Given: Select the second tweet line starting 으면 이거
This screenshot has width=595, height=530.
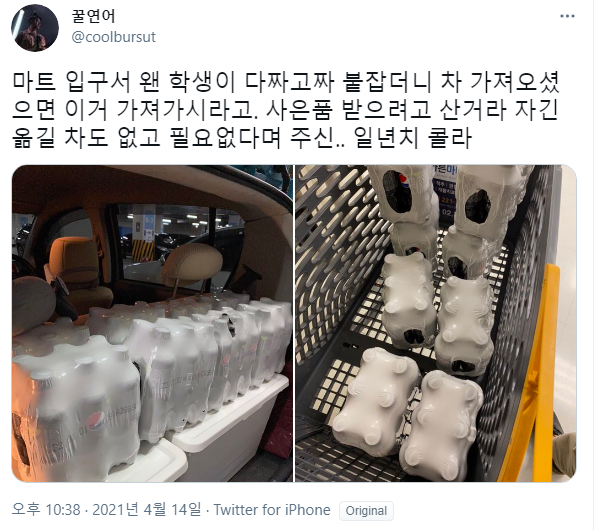Looking at the screenshot, I should pyautogui.click(x=285, y=110).
